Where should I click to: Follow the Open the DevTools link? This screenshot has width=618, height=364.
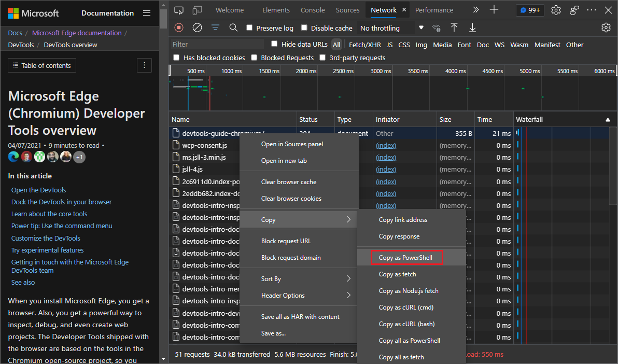[x=39, y=190]
